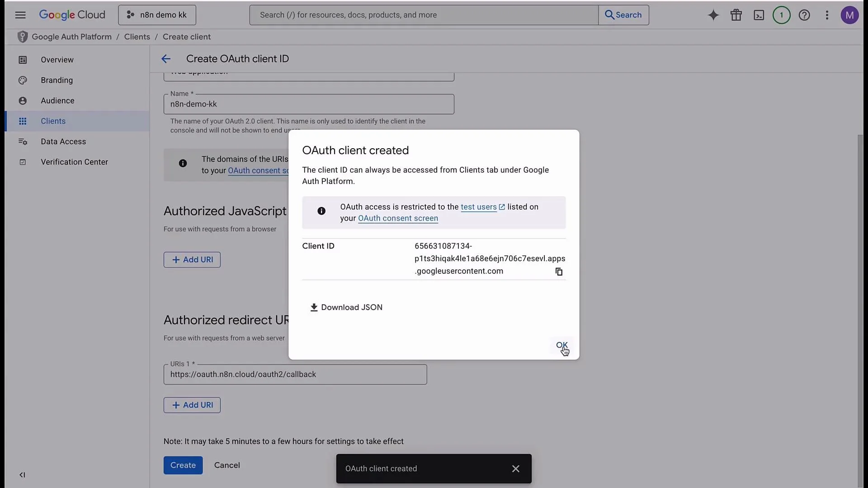Image resolution: width=868 pixels, height=488 pixels.
Task: Activate the Cloud Shell terminal icon
Action: click(x=759, y=15)
